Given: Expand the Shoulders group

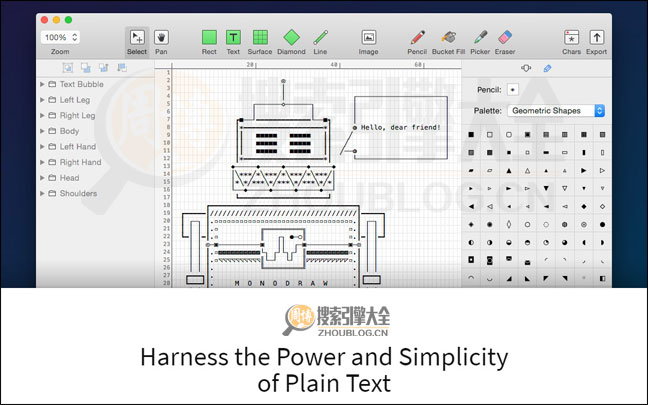Looking at the screenshot, I should click(42, 193).
